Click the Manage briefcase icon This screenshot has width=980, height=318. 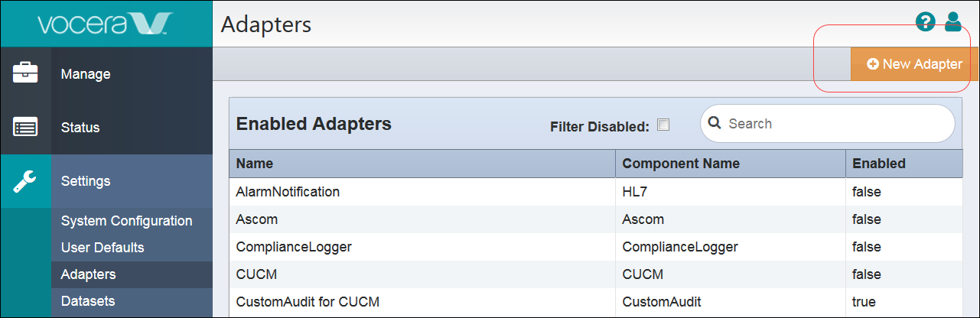tap(25, 73)
